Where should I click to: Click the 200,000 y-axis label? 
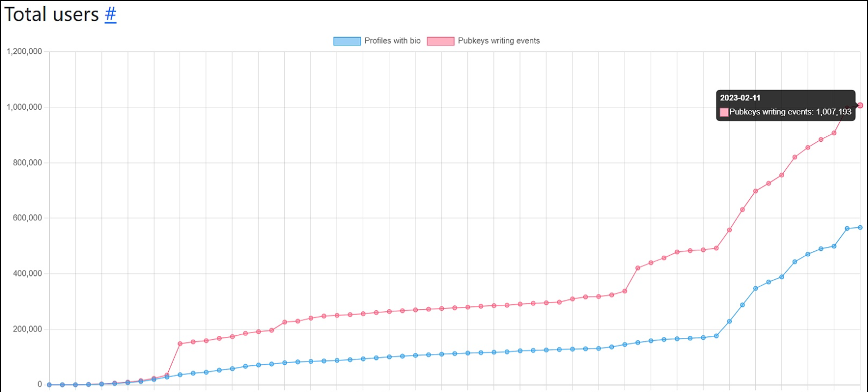click(x=28, y=329)
